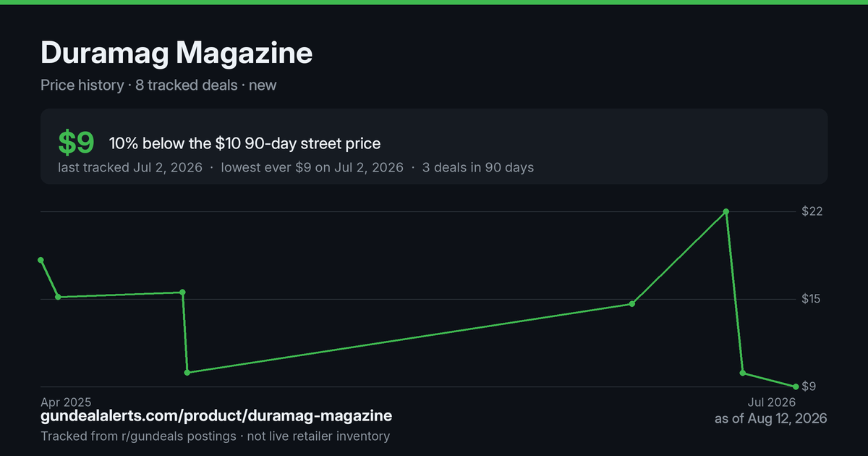Click the green $9 current price
This screenshot has width=868, height=456.
pos(76,143)
